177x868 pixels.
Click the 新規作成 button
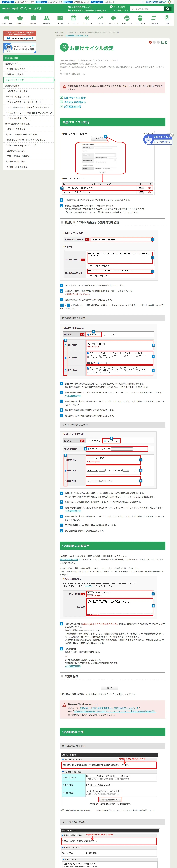[99, 138]
